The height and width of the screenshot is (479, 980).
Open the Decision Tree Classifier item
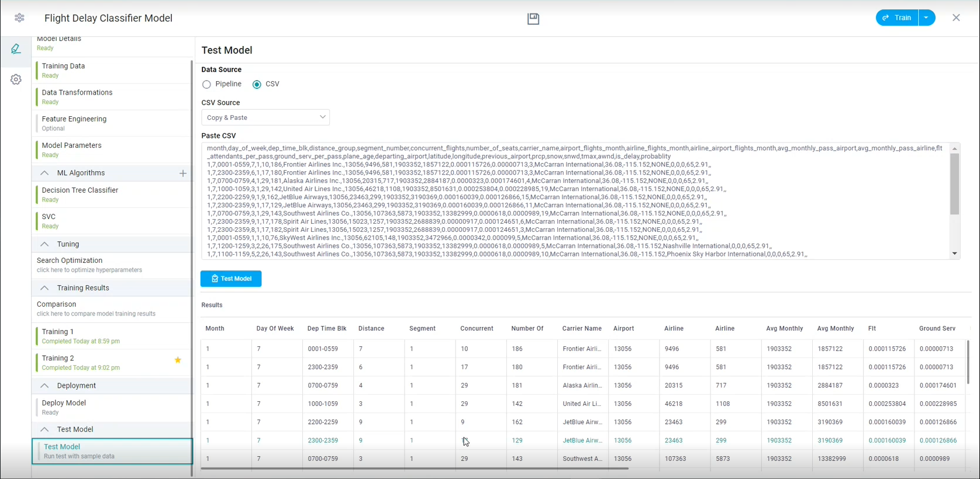click(x=80, y=190)
